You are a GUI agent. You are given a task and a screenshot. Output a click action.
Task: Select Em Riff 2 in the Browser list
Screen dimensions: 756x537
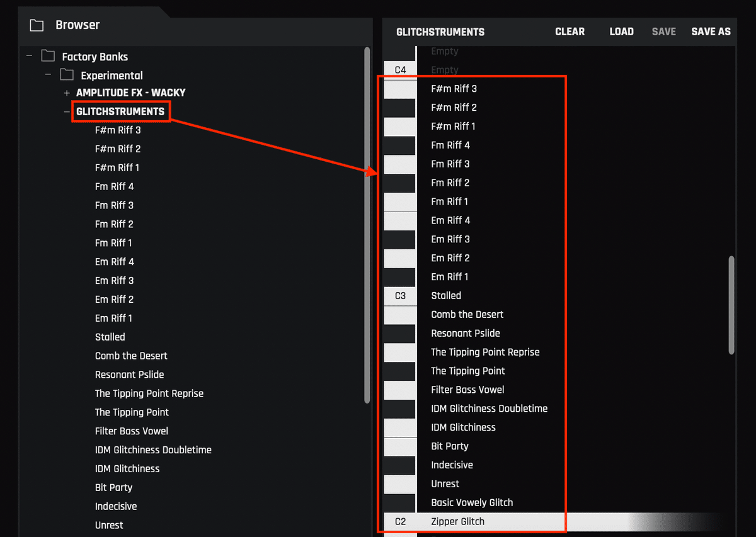115,300
